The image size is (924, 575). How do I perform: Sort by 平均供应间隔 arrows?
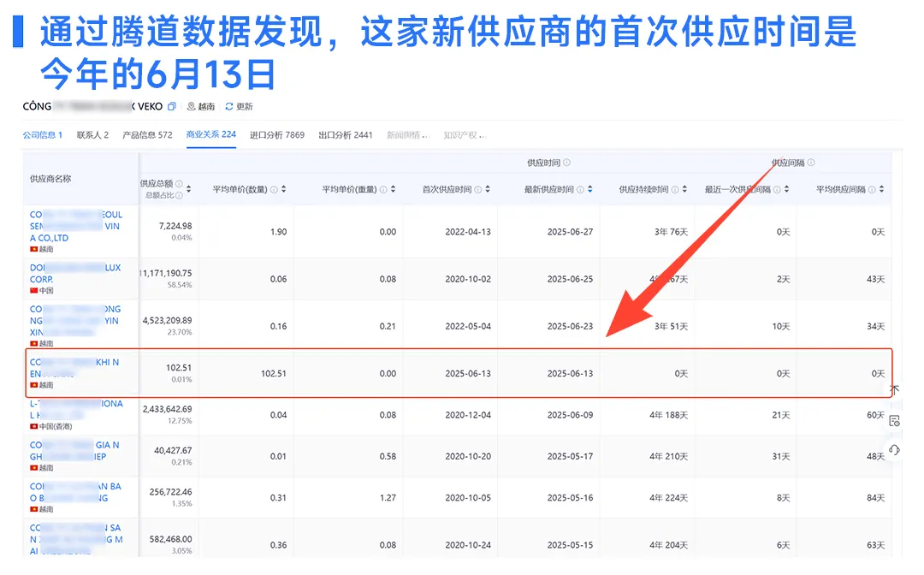coord(881,189)
